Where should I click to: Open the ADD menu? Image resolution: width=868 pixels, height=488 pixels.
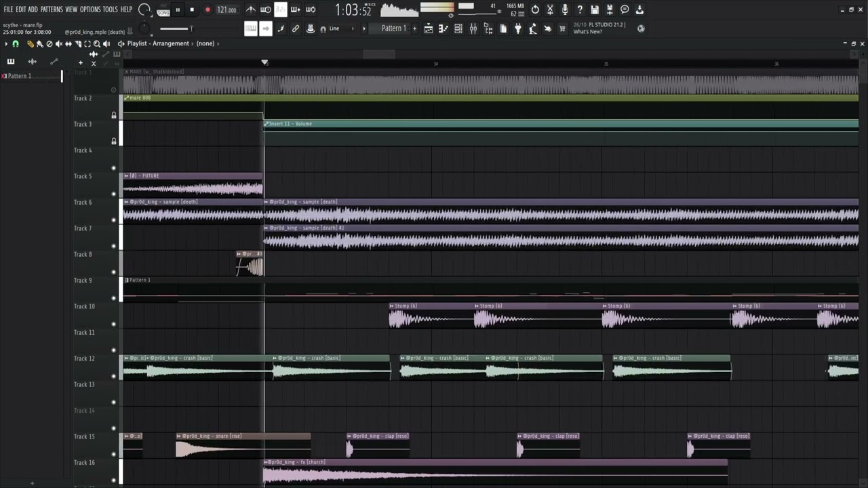tap(33, 9)
